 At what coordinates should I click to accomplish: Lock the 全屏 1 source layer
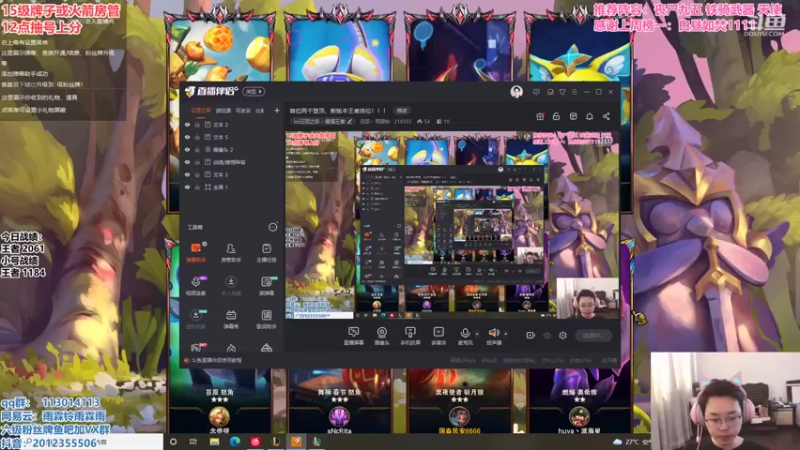197,187
